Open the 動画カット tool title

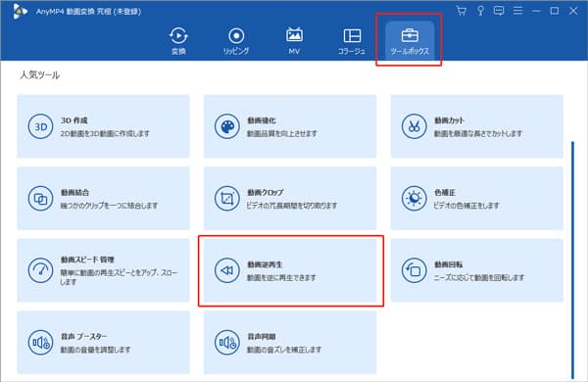(x=449, y=120)
